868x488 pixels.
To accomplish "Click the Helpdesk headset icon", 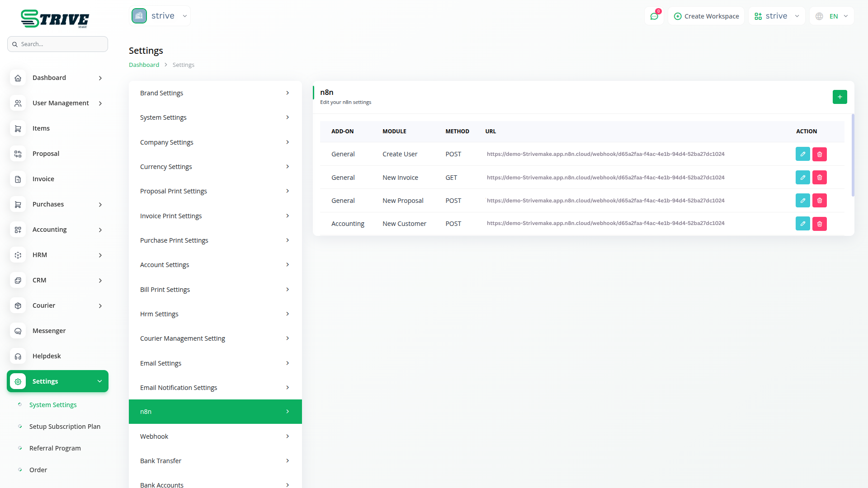I will 18,356.
